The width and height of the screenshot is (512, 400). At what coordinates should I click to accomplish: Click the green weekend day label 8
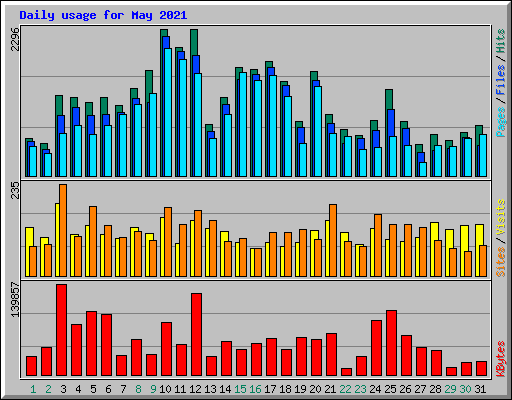[x=138, y=389]
